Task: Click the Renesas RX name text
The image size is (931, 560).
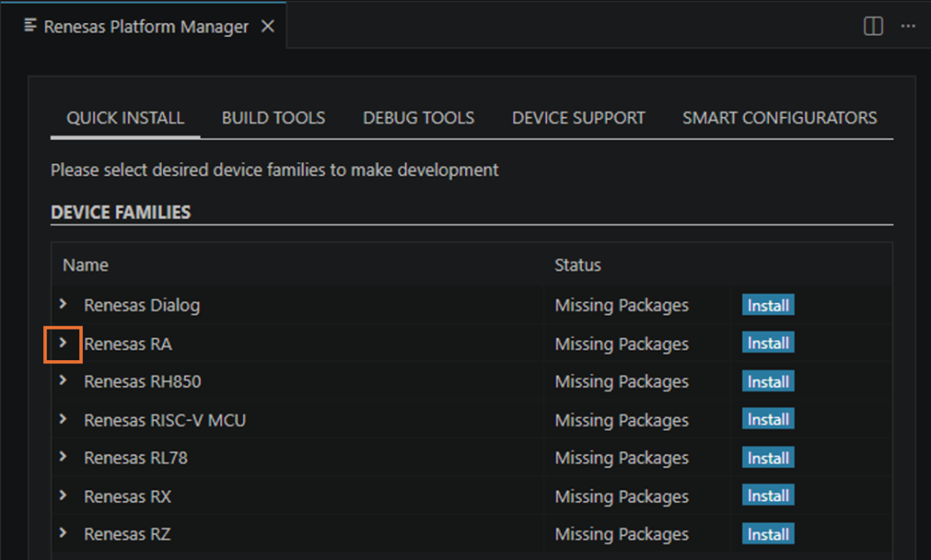Action: [128, 496]
